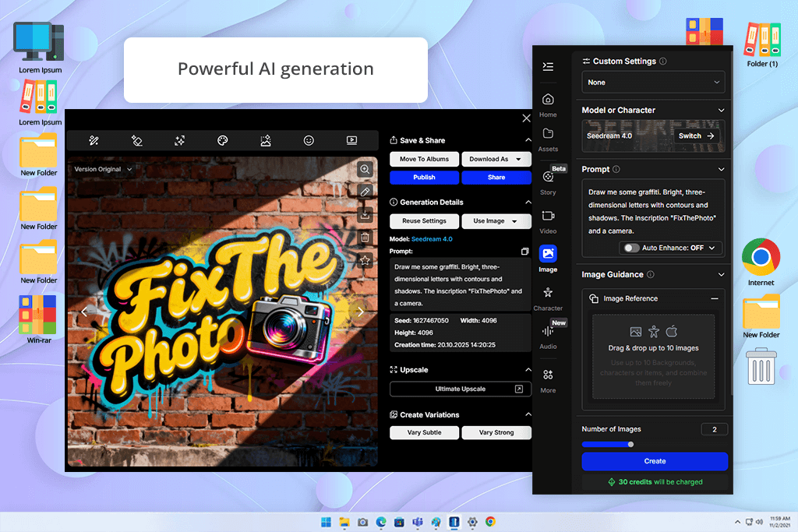Open Audio in the sidebar
Viewport: 798px width, 532px height.
pyautogui.click(x=548, y=337)
